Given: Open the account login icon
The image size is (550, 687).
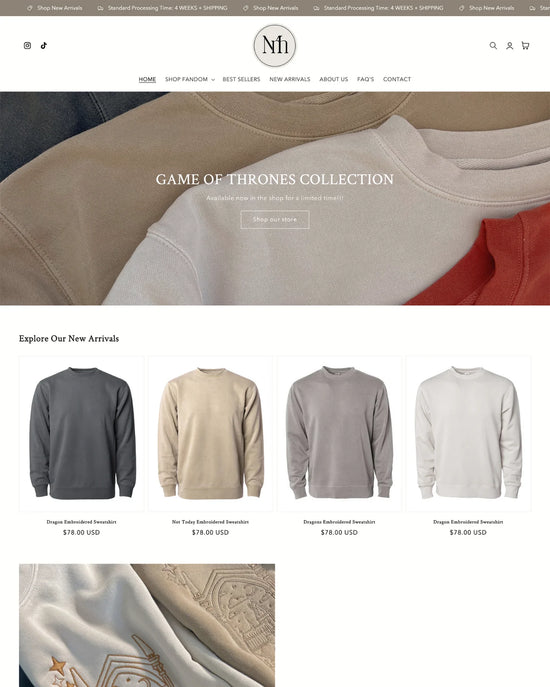Looking at the screenshot, I should tap(509, 46).
